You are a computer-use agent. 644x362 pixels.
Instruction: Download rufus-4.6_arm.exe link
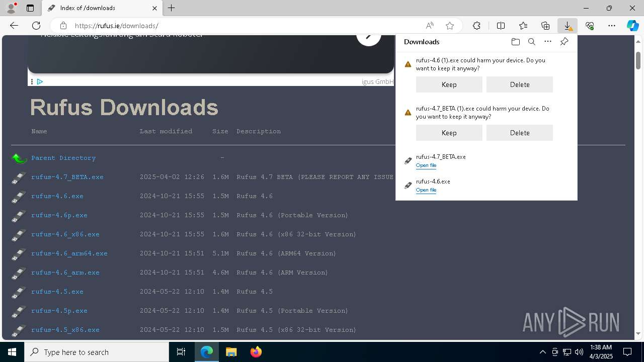click(65, 273)
